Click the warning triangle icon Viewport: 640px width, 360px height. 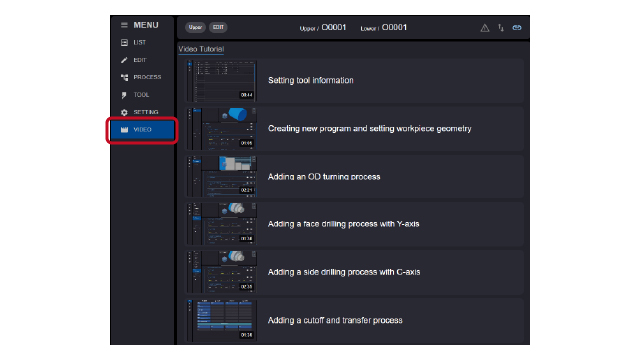click(x=484, y=28)
